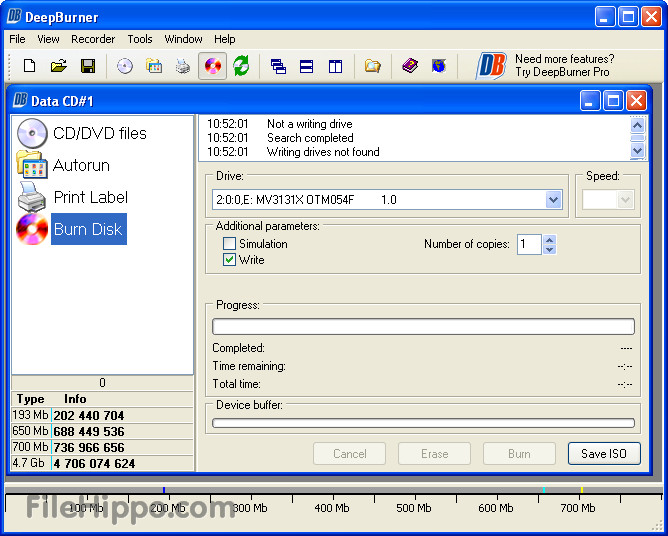
Task: Open the Tools menu
Action: tap(140, 39)
